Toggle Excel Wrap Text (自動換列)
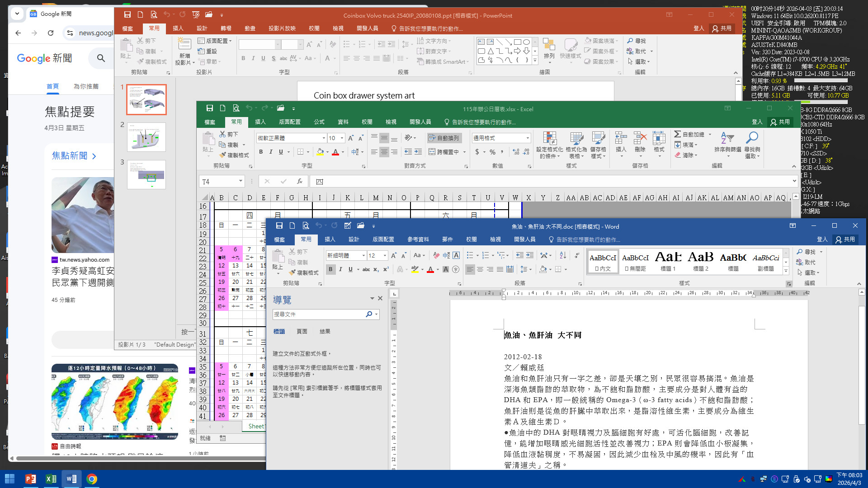Image resolution: width=868 pixels, height=488 pixels. (x=443, y=138)
